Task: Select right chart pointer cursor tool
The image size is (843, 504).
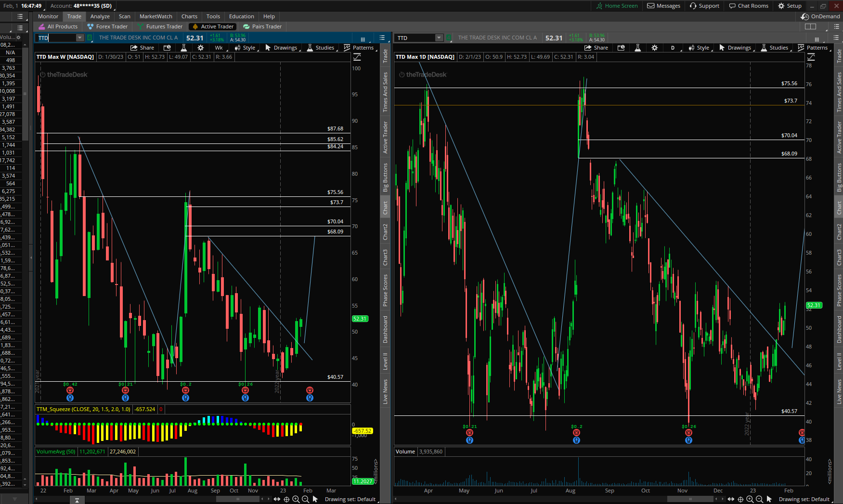Action: pyautogui.click(x=769, y=499)
